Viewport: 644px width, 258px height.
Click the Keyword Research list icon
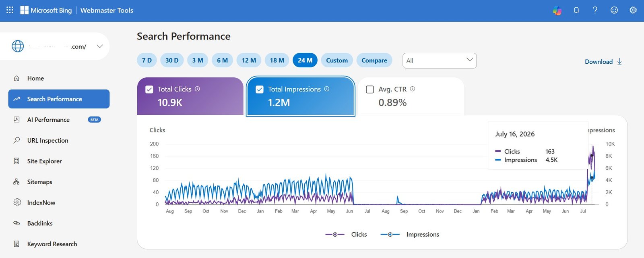pyautogui.click(x=17, y=244)
